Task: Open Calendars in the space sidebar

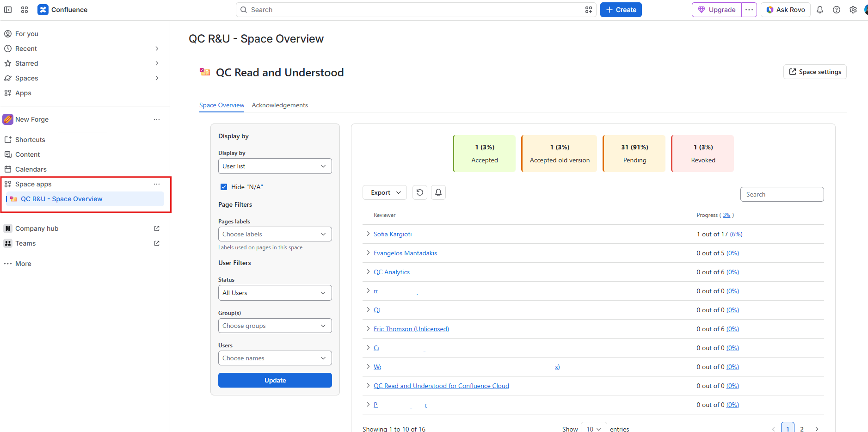Action: tap(31, 169)
